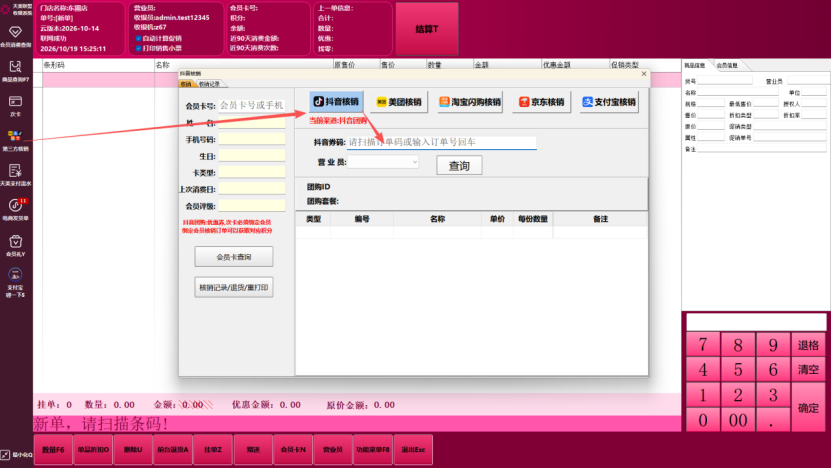Image resolution: width=831 pixels, height=468 pixels.
Task: Click the 备注 column header in dialog table
Action: [600, 219]
